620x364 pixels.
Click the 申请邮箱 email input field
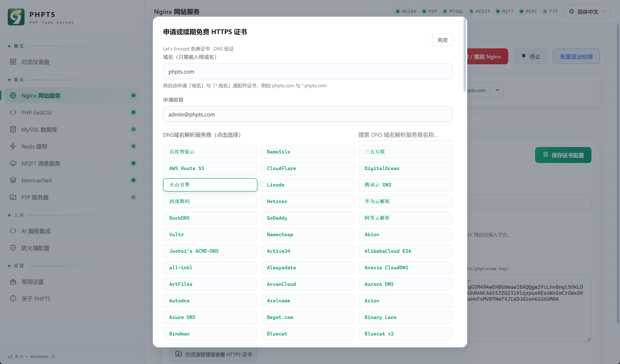coord(308,114)
